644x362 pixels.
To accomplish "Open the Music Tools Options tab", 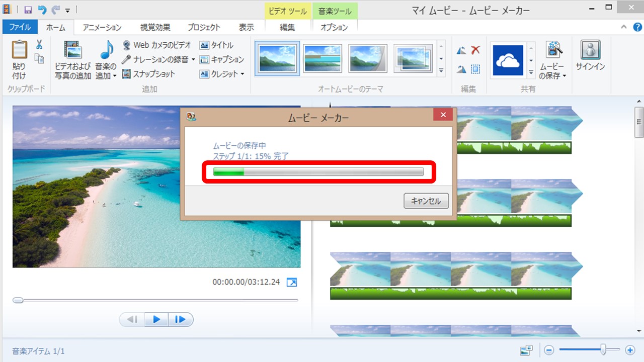I will tap(334, 28).
